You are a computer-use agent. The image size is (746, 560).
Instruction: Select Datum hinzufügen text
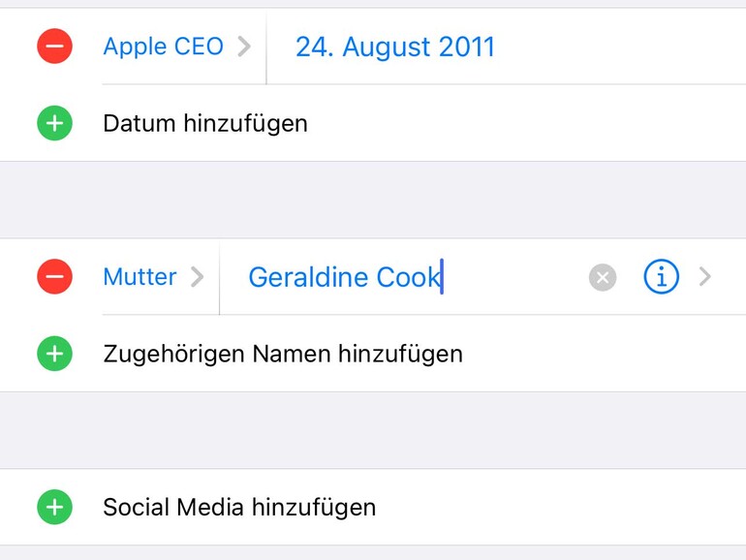pos(205,123)
